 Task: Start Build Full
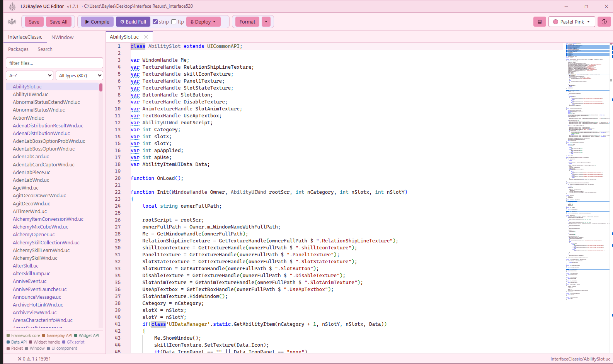pos(133,22)
